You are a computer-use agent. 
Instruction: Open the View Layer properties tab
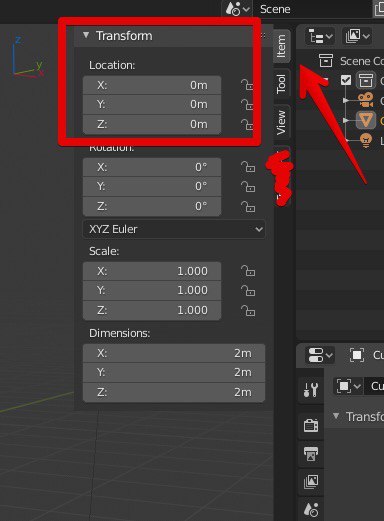[x=311, y=482]
